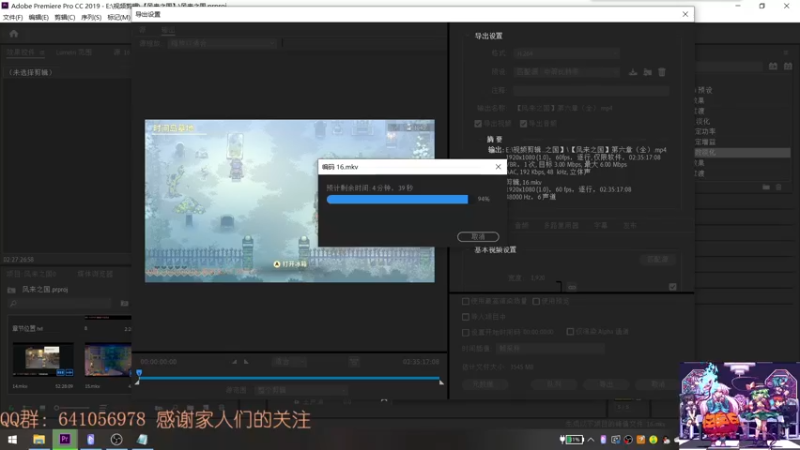The image size is (800, 450).
Task: Click the 注释 comments input field
Action: (x=591, y=90)
